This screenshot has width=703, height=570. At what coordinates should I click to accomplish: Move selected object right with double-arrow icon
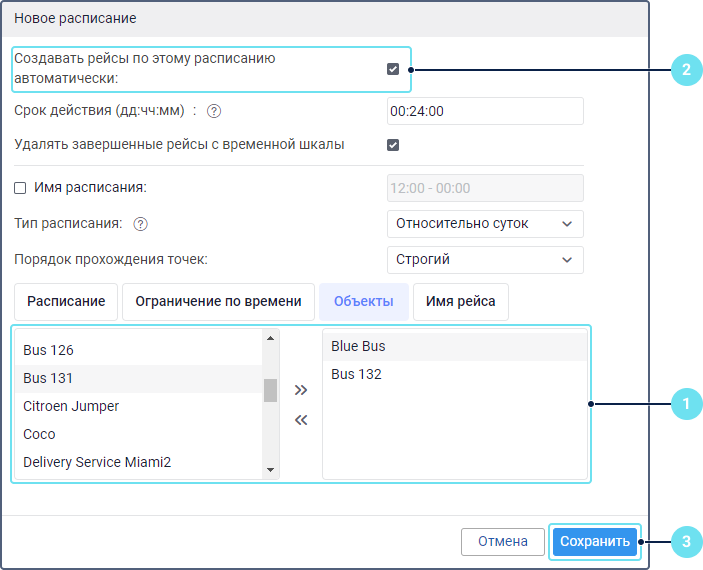pyautogui.click(x=301, y=390)
